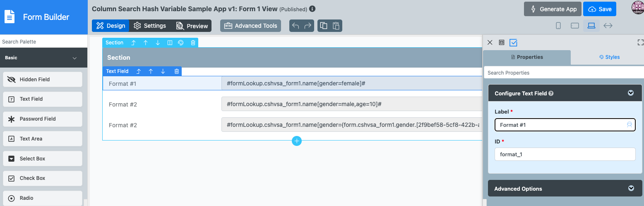Expand the Advanced Options section
The height and width of the screenshot is (206, 644).
pyautogui.click(x=631, y=189)
